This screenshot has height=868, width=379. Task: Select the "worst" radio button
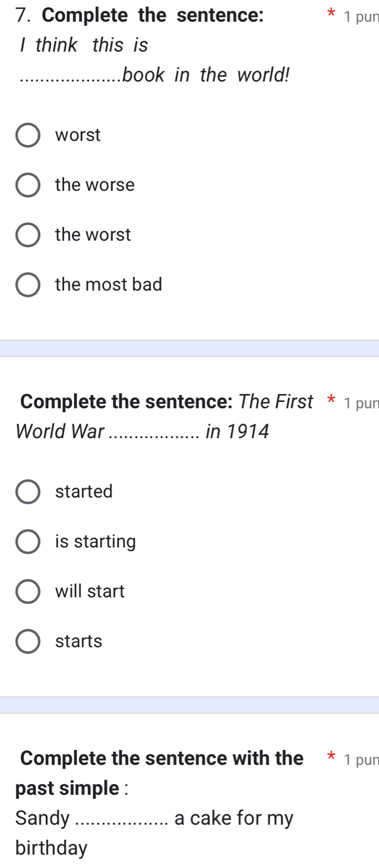(28, 135)
